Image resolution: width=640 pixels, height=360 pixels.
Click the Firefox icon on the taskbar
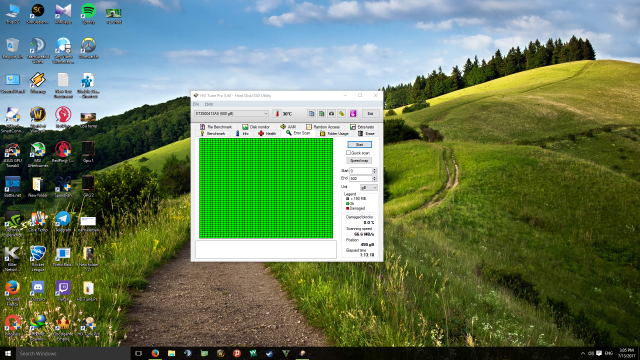pos(155,353)
